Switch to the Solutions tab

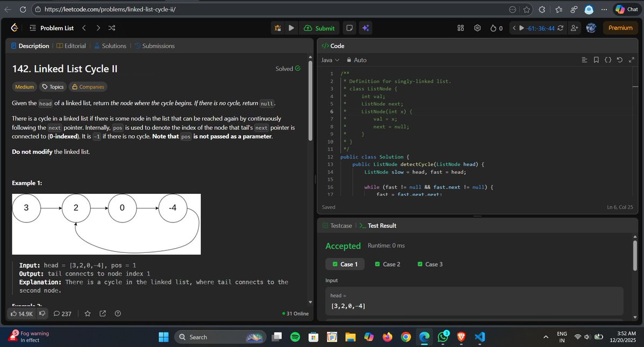click(x=110, y=46)
